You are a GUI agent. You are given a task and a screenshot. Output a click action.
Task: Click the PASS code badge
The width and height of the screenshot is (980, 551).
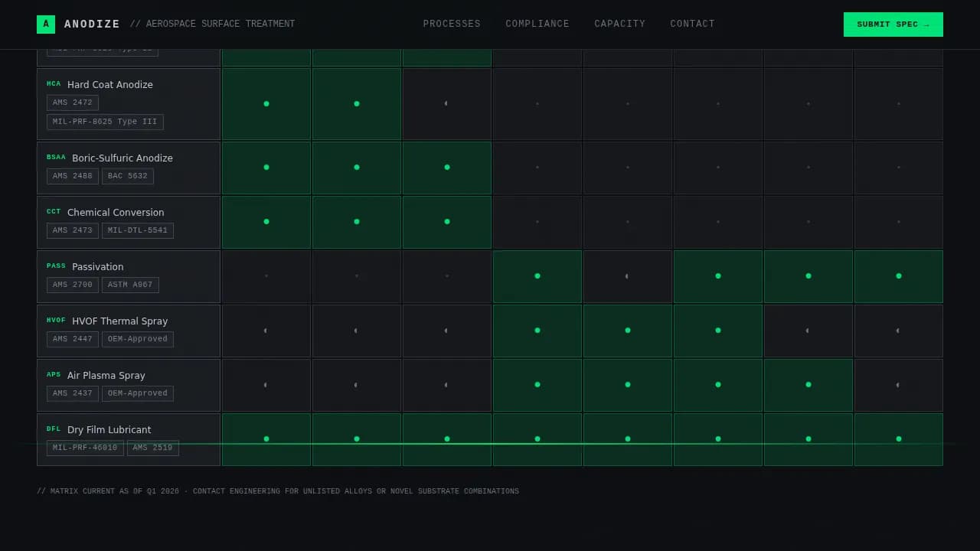coord(56,266)
